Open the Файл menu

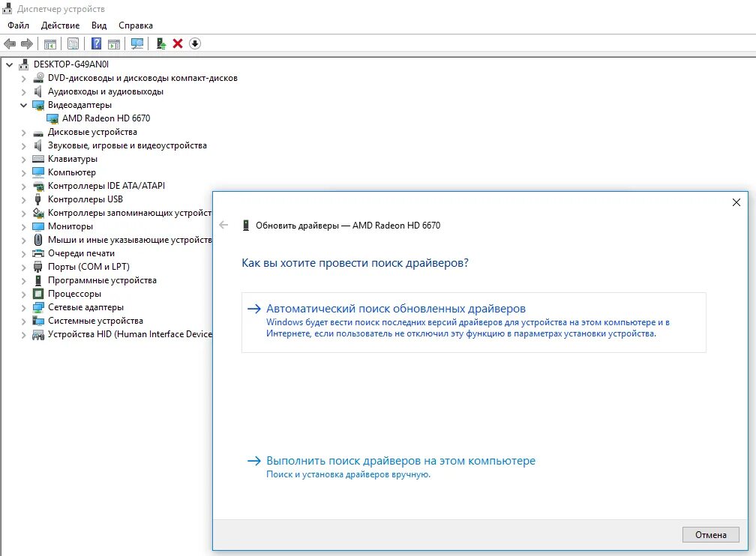point(18,25)
